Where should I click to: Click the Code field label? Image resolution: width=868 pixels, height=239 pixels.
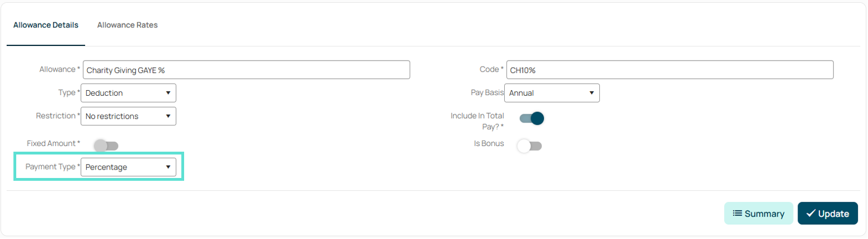click(492, 69)
